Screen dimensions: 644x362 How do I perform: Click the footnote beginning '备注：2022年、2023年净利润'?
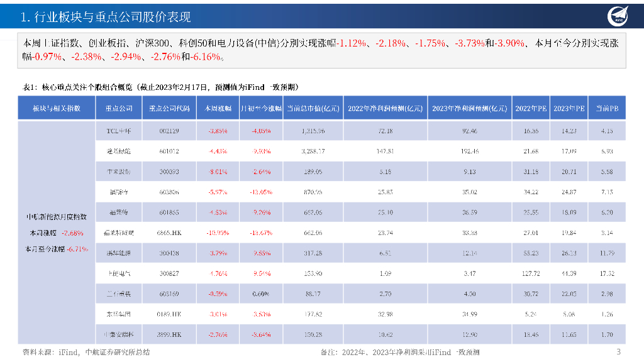(x=400, y=352)
